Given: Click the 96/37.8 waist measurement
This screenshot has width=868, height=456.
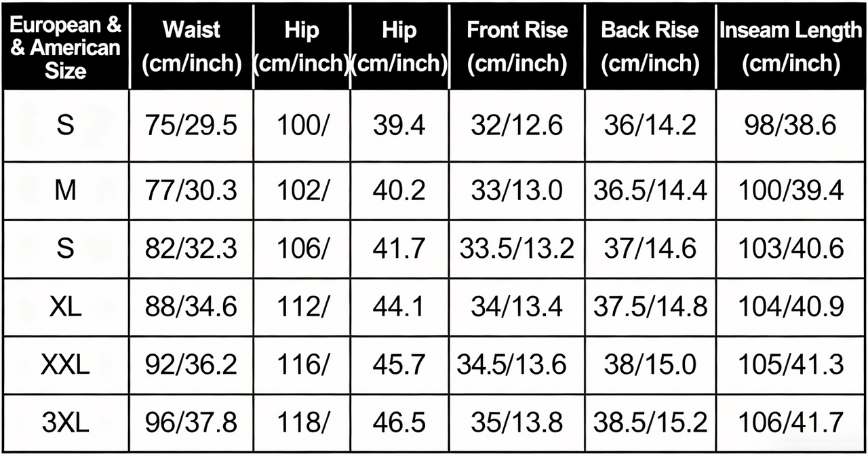Looking at the screenshot, I should [192, 422].
